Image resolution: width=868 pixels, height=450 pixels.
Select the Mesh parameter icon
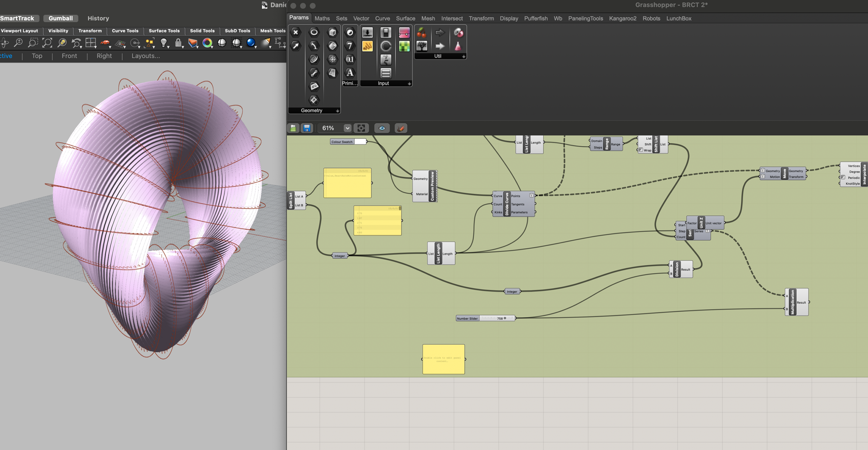coord(332,59)
